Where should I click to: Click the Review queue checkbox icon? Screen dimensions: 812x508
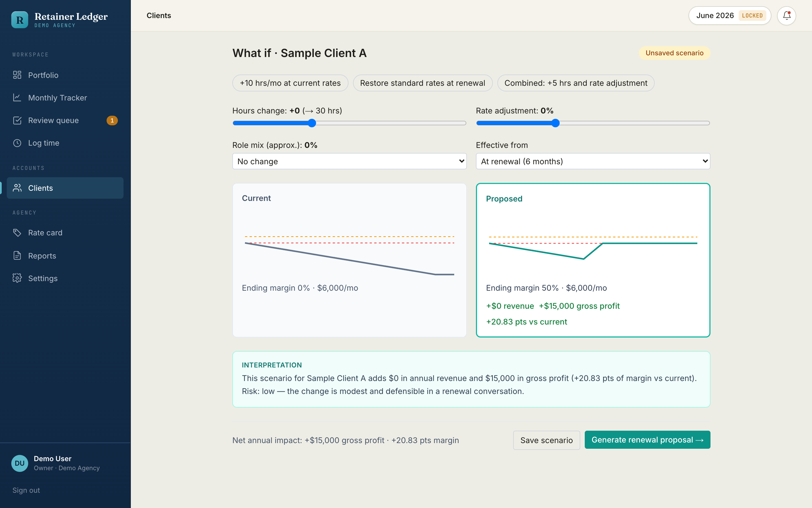pyautogui.click(x=17, y=120)
